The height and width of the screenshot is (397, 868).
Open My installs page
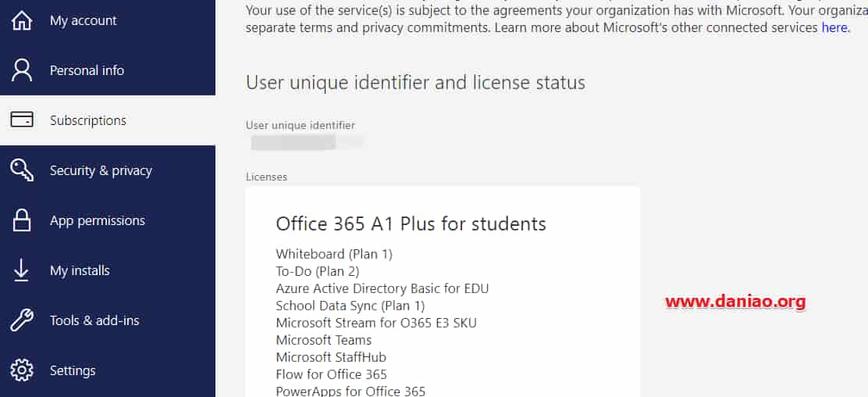pyautogui.click(x=80, y=270)
